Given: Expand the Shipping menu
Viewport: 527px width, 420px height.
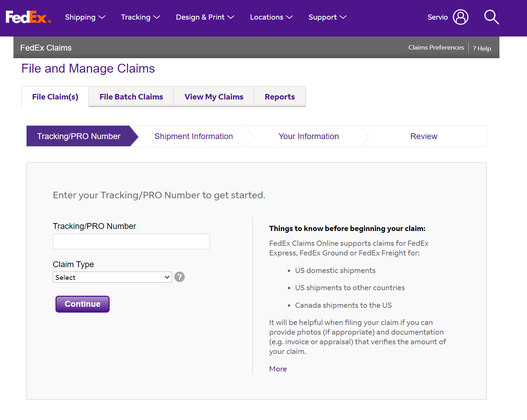Looking at the screenshot, I should (85, 17).
